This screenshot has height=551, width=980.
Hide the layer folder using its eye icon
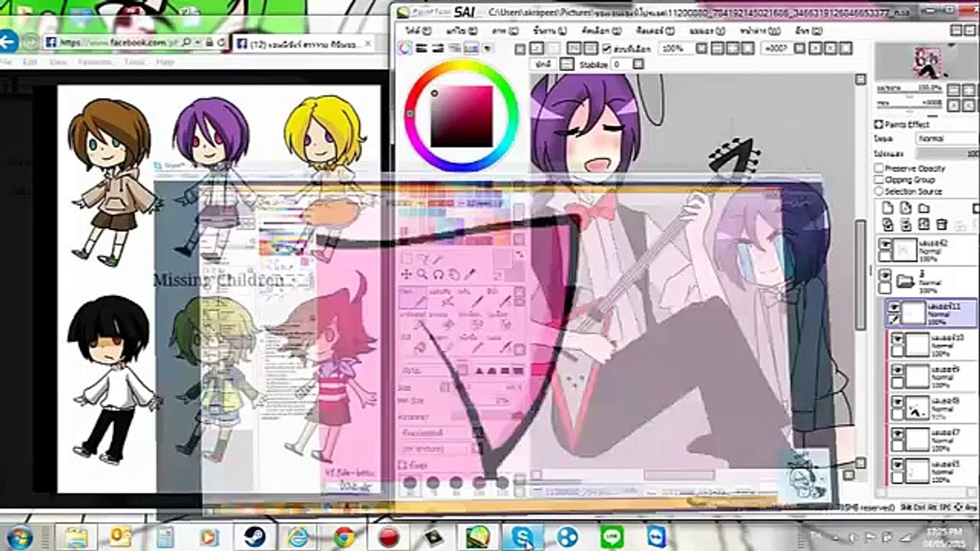[886, 275]
